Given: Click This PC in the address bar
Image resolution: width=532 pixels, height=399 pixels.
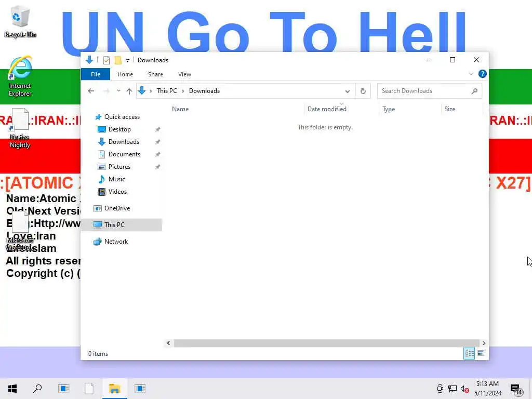Looking at the screenshot, I should (167, 91).
